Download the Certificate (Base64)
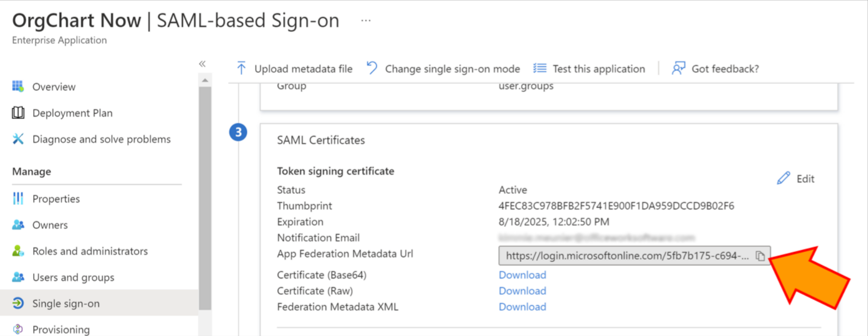This screenshot has height=336, width=868. pos(522,275)
